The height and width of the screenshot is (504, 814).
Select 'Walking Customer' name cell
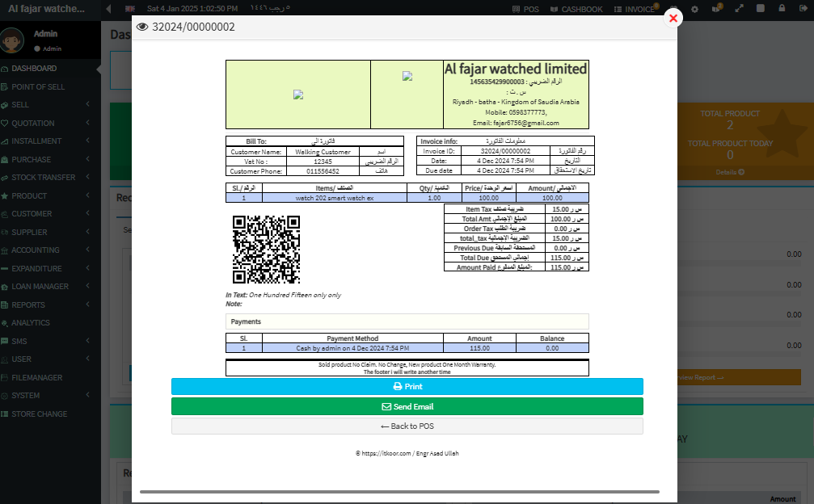point(323,152)
